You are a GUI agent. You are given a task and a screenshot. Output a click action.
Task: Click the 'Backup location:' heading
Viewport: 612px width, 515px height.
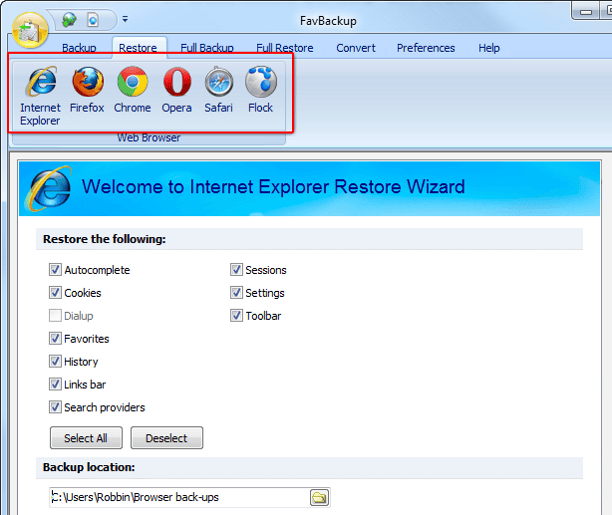tap(89, 467)
